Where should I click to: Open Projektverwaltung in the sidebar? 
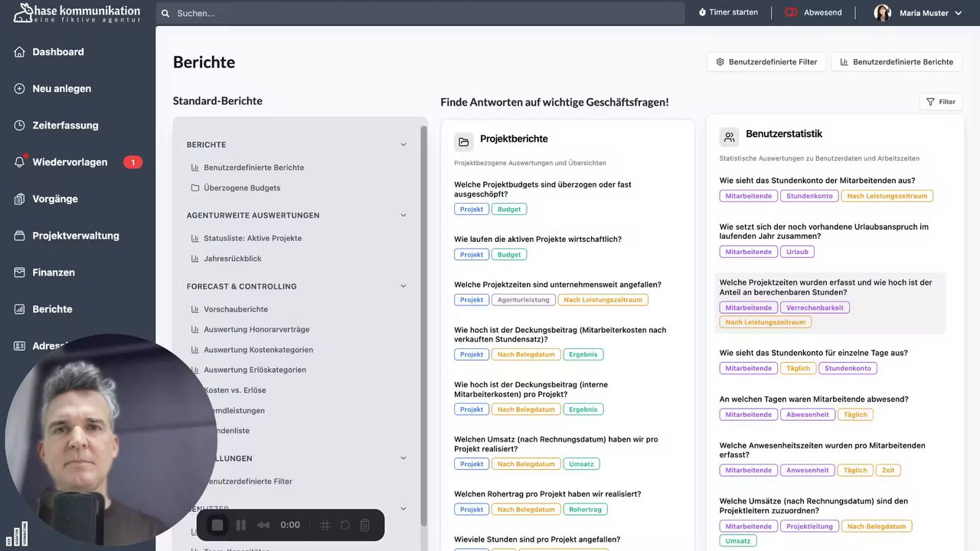tap(75, 236)
